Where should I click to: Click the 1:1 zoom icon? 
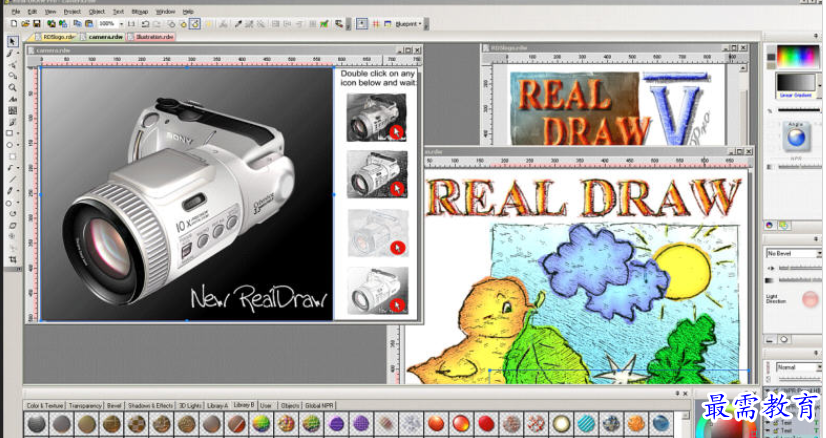pyautogui.click(x=131, y=24)
